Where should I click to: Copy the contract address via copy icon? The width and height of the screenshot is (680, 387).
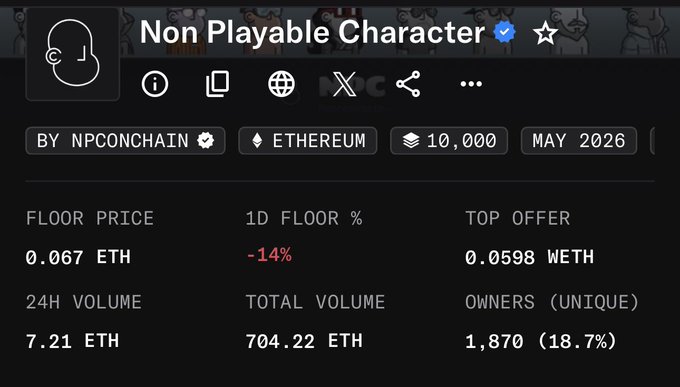pos(217,84)
